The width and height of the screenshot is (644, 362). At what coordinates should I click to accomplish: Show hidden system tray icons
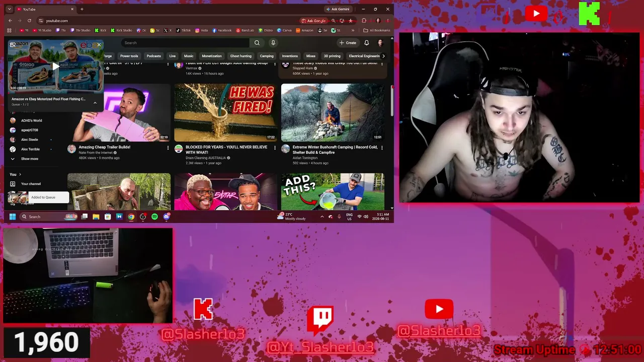click(322, 217)
